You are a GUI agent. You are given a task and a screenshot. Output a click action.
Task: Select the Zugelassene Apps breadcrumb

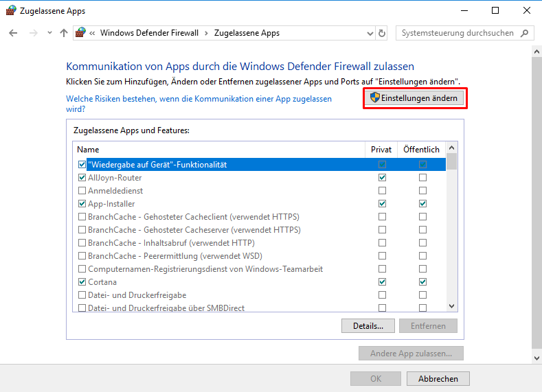click(x=247, y=33)
